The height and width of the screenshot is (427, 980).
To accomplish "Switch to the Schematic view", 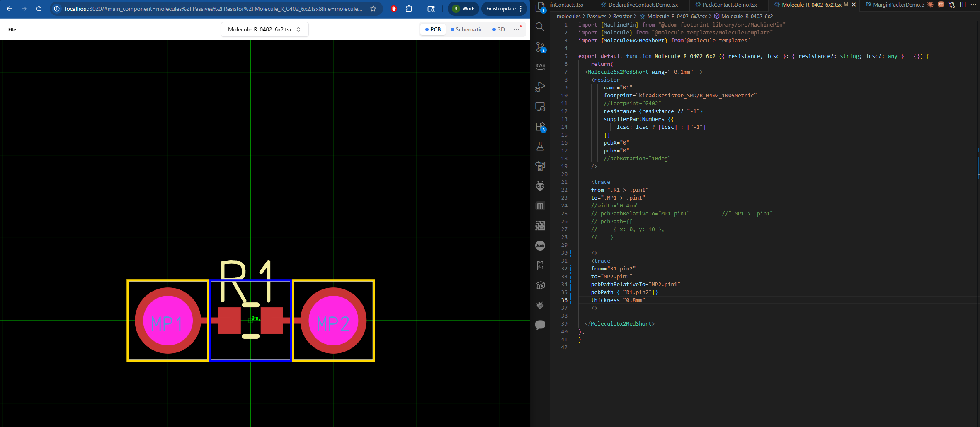I will 466,29.
